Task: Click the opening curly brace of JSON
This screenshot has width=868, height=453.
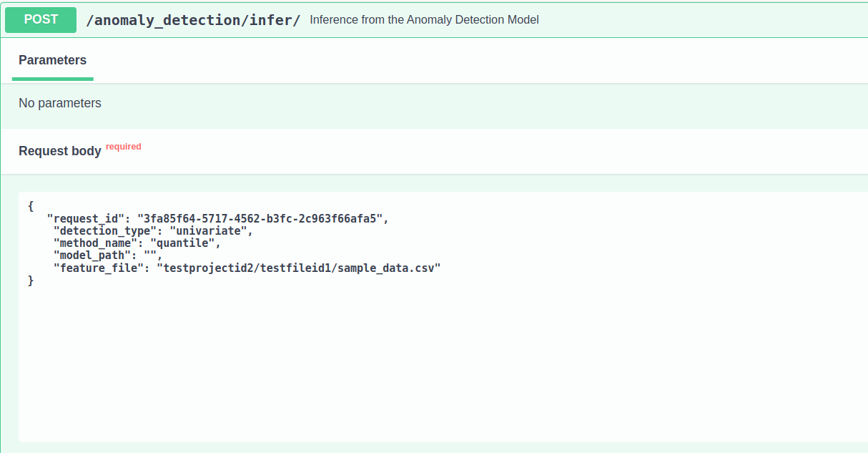Action: tap(31, 206)
